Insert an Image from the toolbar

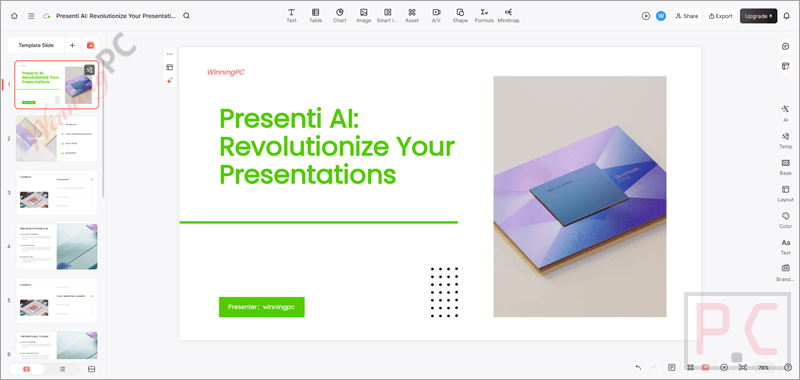point(363,15)
